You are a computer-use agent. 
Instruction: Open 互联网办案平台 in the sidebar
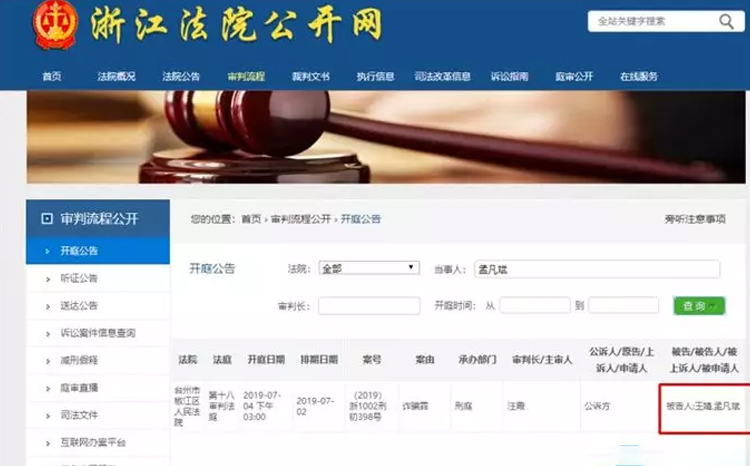(x=98, y=442)
